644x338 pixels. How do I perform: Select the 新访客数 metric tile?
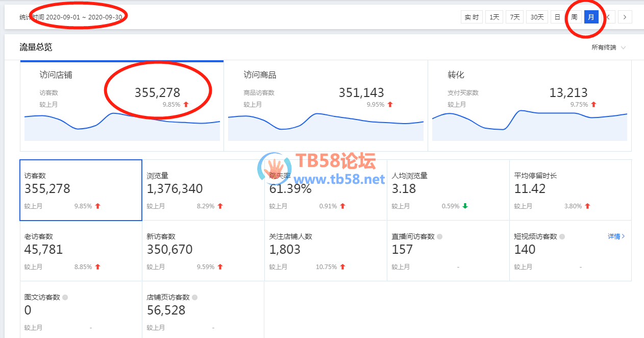click(203, 251)
